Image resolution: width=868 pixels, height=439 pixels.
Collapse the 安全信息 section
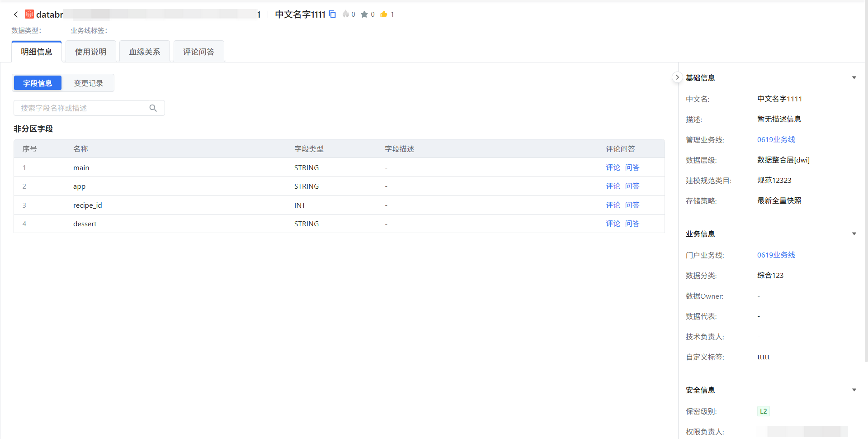854,390
